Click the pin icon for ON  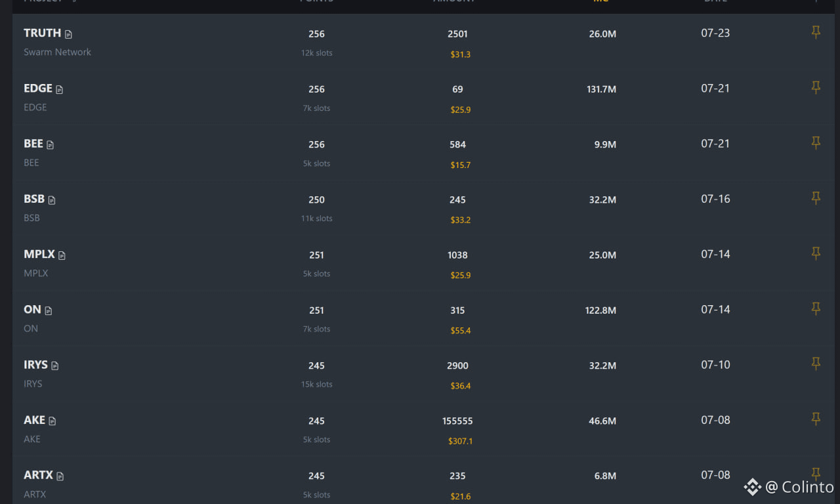816,308
